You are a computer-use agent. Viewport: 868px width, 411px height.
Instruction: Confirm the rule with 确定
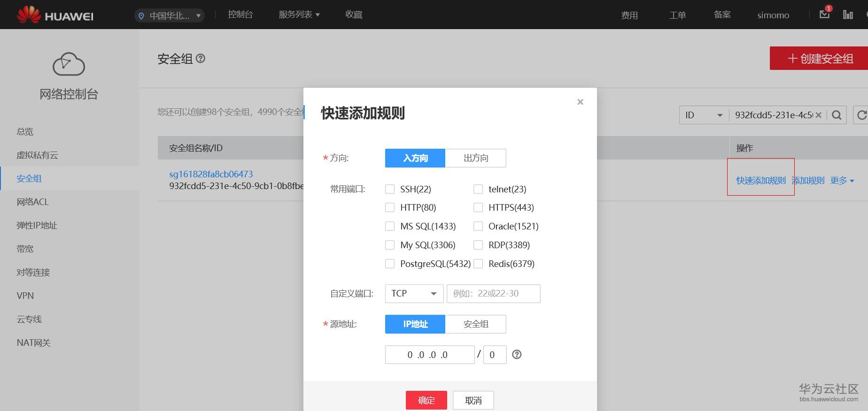[x=426, y=400]
